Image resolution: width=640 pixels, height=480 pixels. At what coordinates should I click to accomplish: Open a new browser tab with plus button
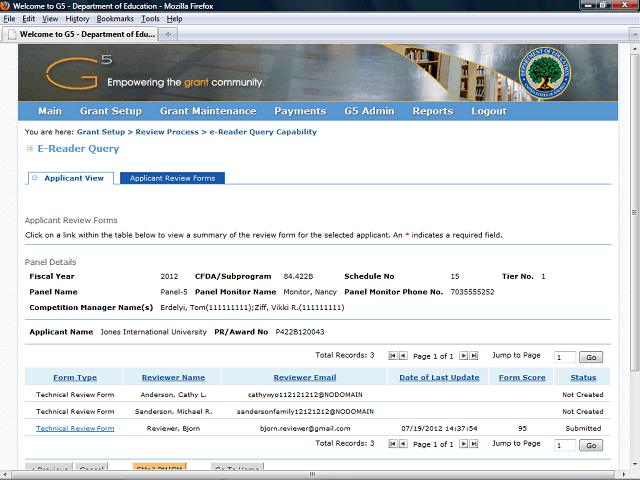(x=168, y=34)
